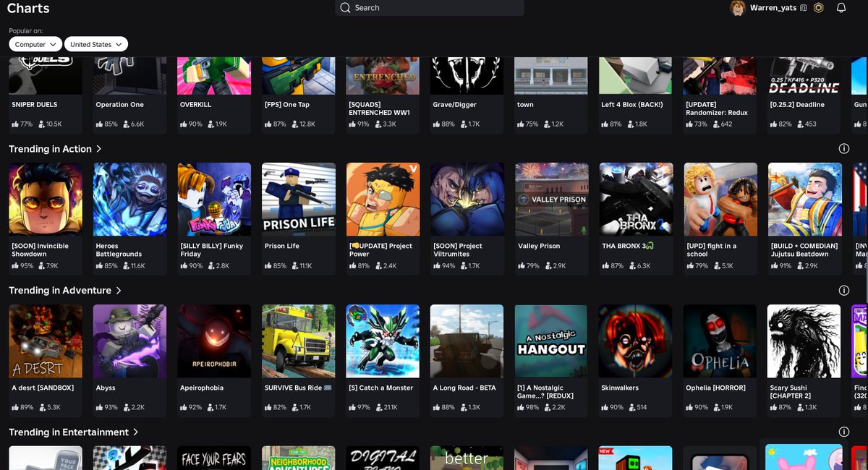
Task: Open Apeirophobia game thumbnail
Action: [214, 341]
